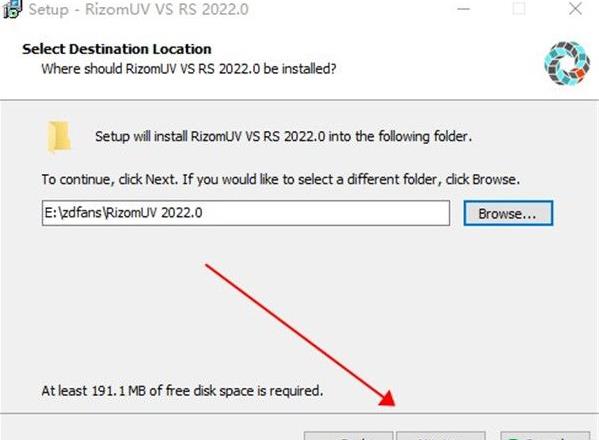The width and height of the screenshot is (599, 440).
Task: Click the To continue, click Next instruction
Action: (109, 179)
